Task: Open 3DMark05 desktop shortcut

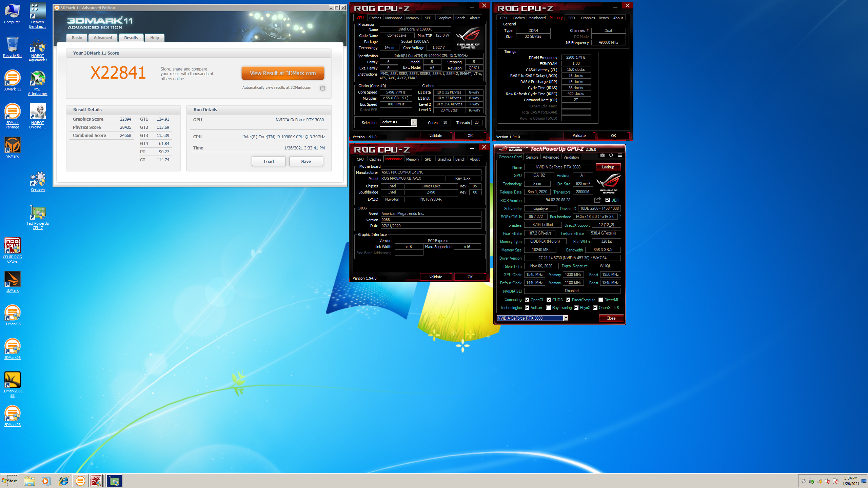Action: click(12, 316)
